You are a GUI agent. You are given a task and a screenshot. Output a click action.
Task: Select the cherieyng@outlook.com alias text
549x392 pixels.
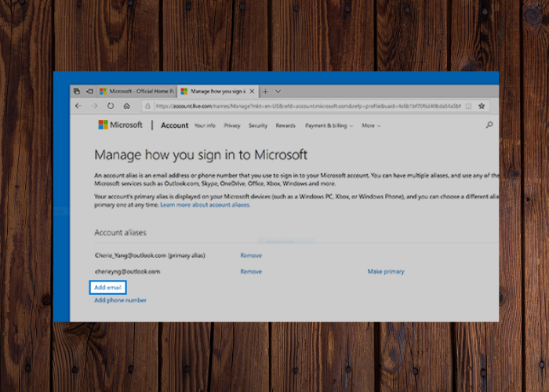127,271
